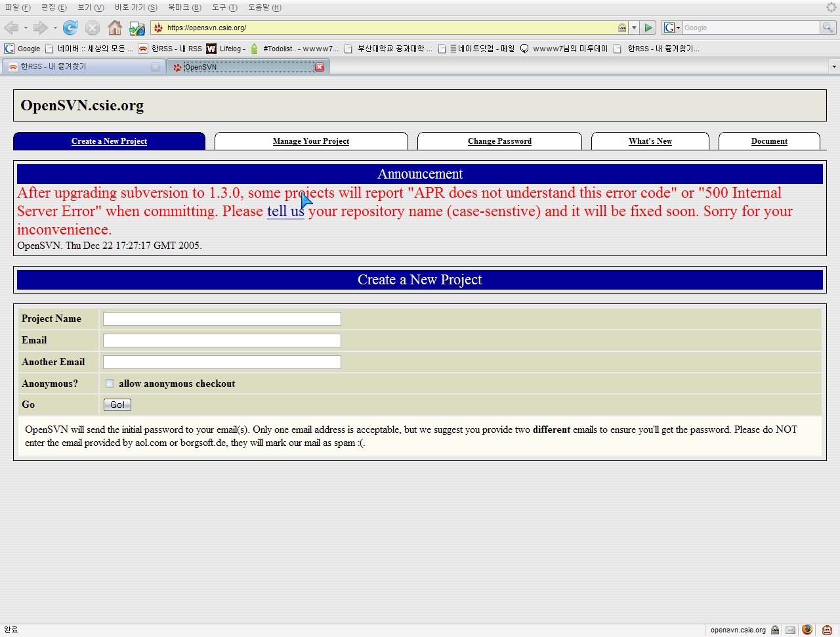
Task: Open the #Todolist bookmark
Action: point(295,49)
